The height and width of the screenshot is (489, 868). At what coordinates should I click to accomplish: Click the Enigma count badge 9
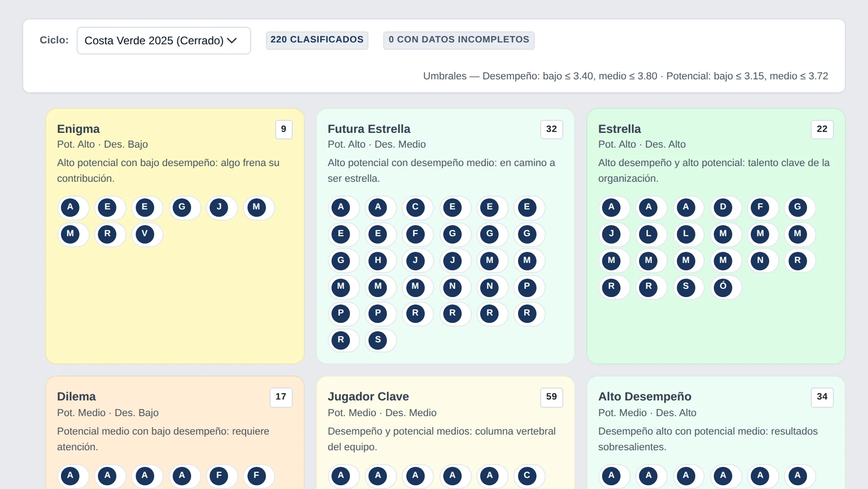pos(284,129)
